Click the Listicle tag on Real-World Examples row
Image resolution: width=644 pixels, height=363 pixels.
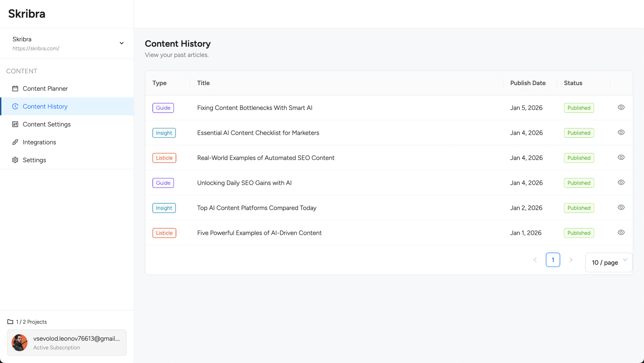point(164,158)
